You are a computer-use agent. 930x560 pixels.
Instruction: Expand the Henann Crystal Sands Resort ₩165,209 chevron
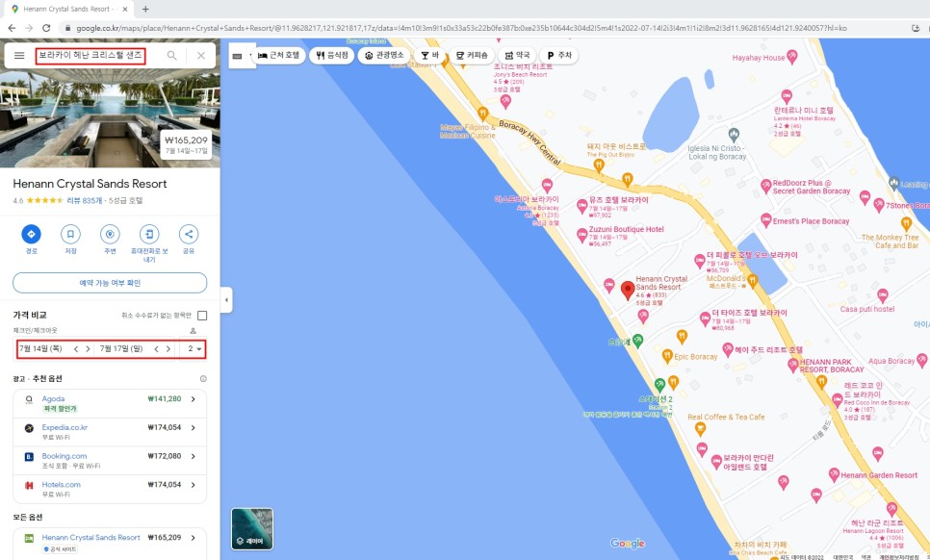tap(194, 538)
